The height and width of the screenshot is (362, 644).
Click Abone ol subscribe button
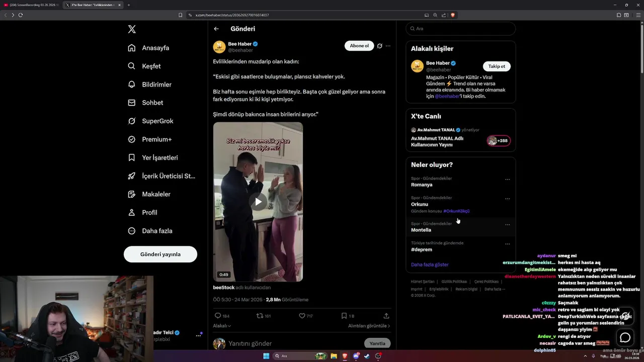(x=359, y=46)
